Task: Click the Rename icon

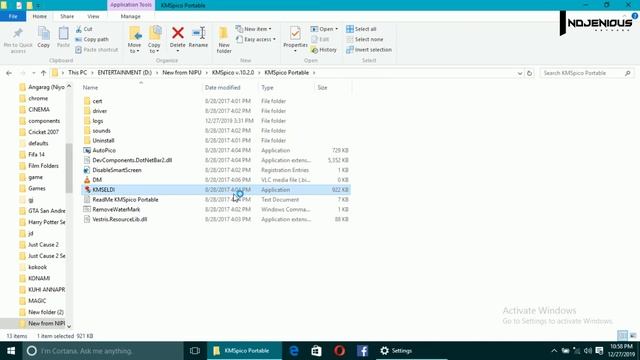Action: coord(198,33)
